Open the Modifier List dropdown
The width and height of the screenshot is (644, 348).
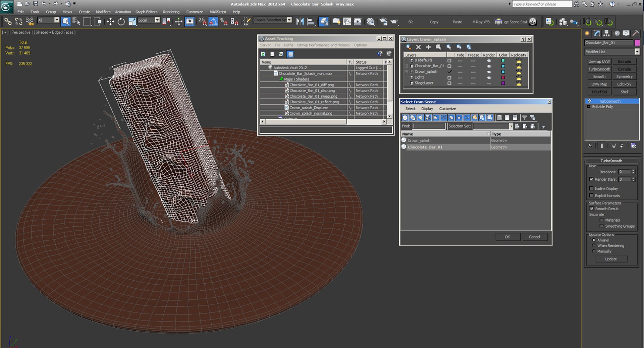[637, 52]
